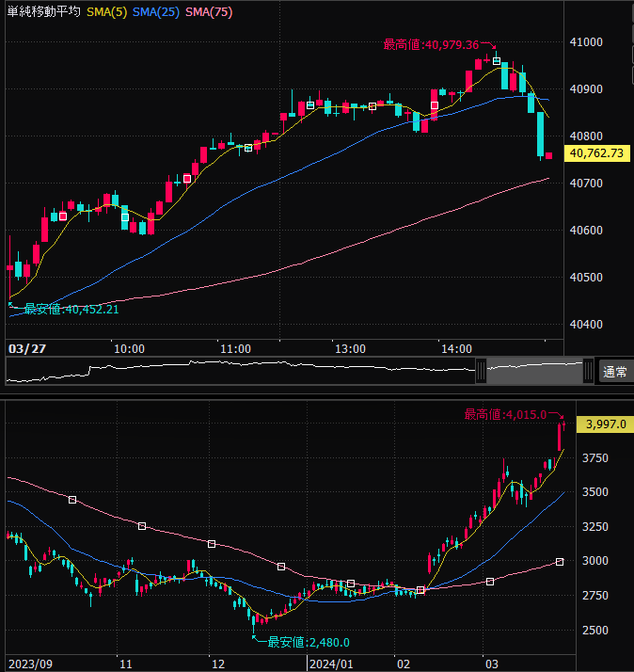Grab the left handle of the range slider
The image size is (634, 672).
coord(481,371)
